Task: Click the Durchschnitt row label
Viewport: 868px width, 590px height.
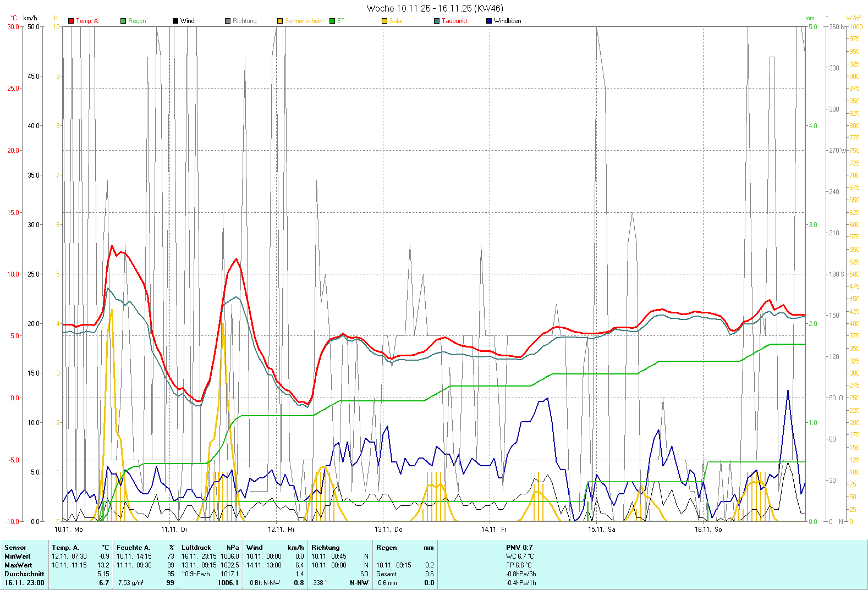Action: (24, 574)
